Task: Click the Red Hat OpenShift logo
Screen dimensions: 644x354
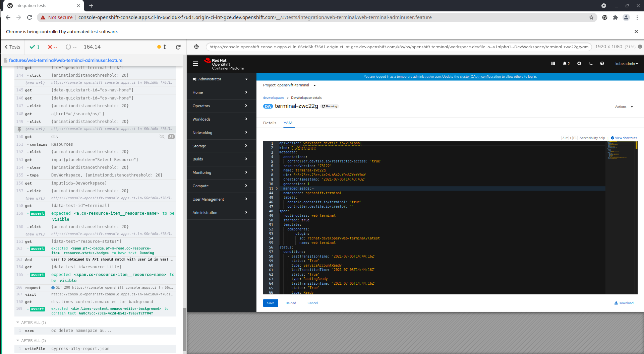Action: coord(224,64)
